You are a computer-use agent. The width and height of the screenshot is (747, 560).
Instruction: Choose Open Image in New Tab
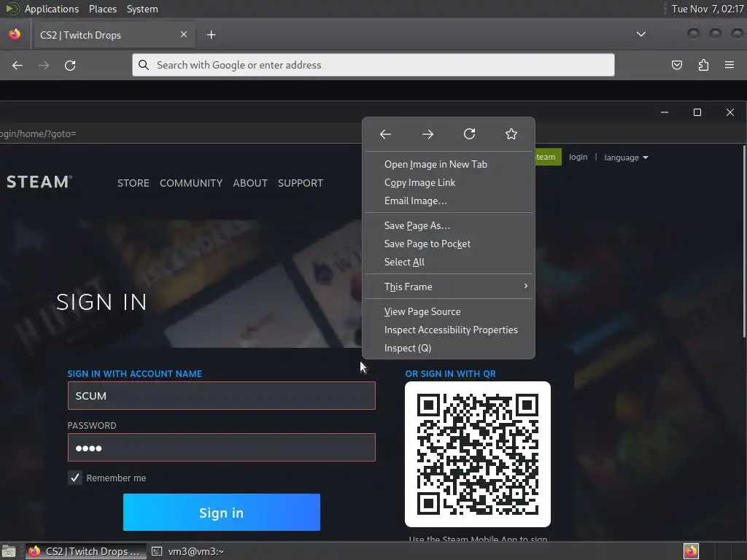tap(449, 164)
